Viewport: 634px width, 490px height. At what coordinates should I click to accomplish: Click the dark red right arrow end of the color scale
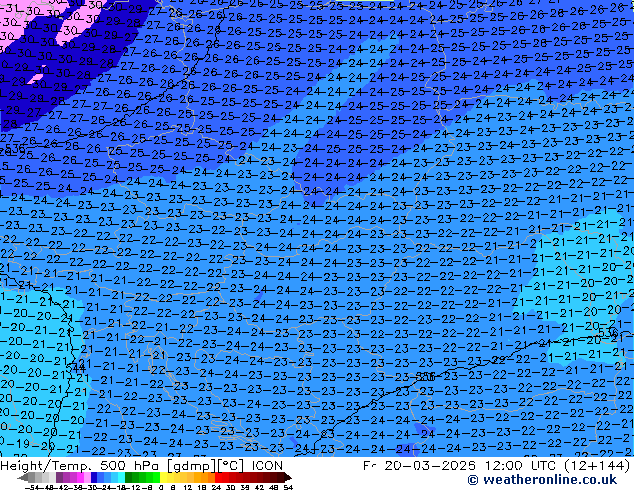point(288,477)
